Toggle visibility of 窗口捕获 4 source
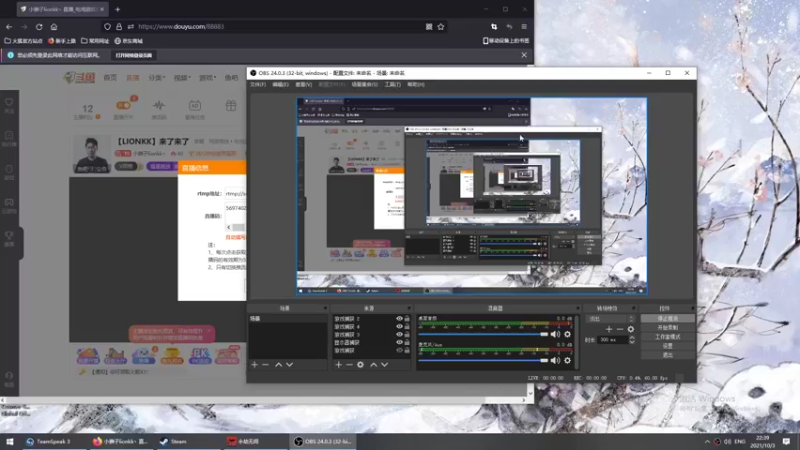This screenshot has height=450, width=800. pyautogui.click(x=399, y=327)
